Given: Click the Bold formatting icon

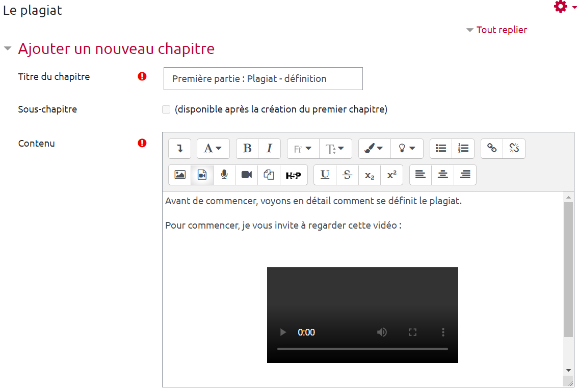Looking at the screenshot, I should point(247,149).
